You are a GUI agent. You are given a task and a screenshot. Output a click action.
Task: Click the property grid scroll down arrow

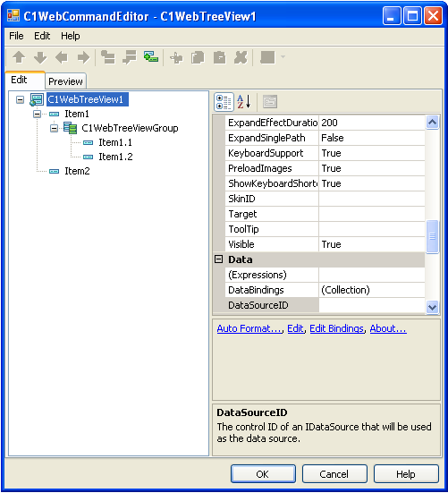432,307
